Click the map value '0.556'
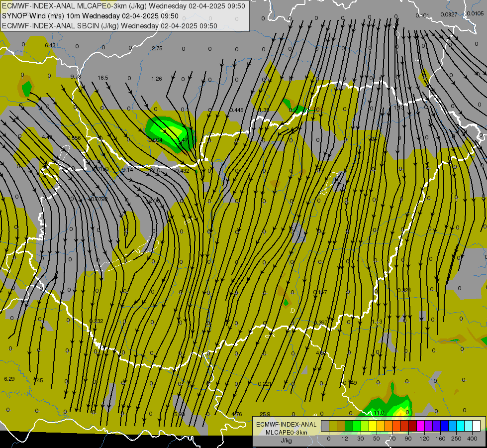 [74, 138]
